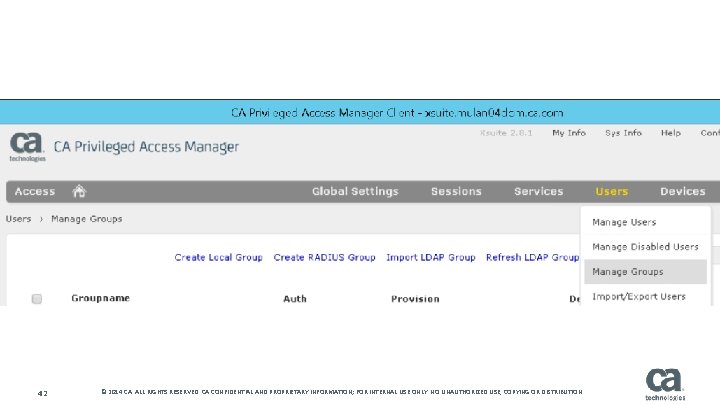
Task: Click the home icon in navigation bar
Action: pyautogui.click(x=79, y=191)
